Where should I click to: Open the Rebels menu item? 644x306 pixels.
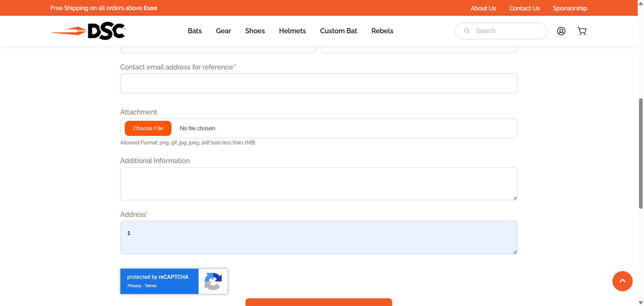click(382, 31)
